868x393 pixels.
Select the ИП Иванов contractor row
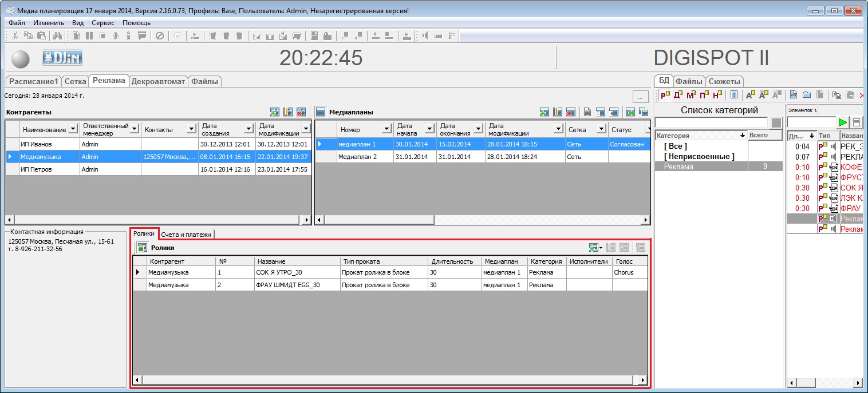click(159, 144)
